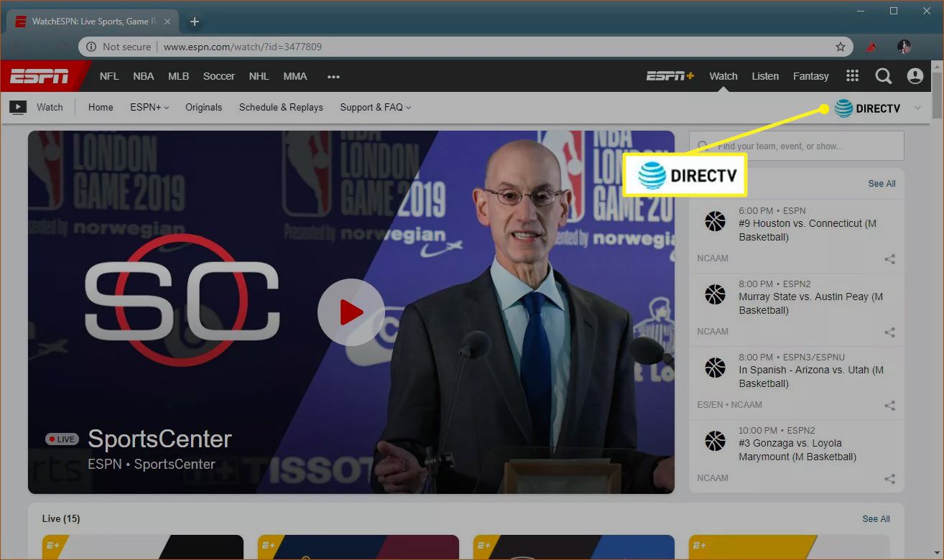Open the NHL section
The width and height of the screenshot is (944, 560).
[259, 76]
